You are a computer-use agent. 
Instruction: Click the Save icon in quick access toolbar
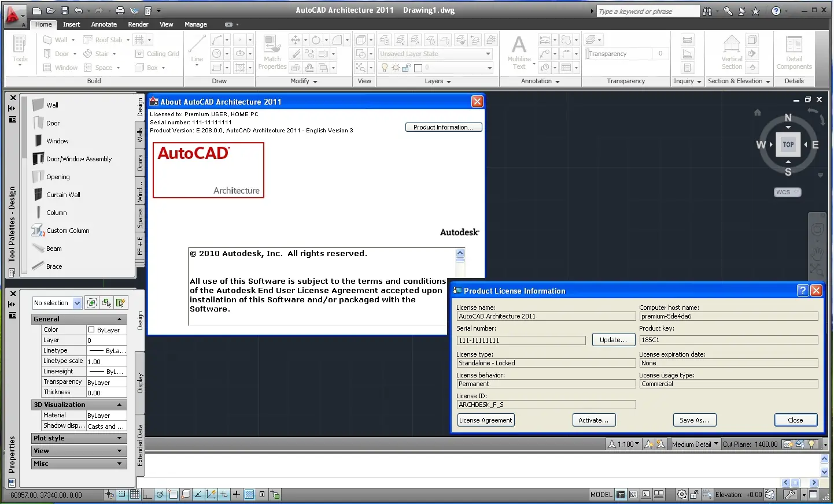click(x=65, y=10)
